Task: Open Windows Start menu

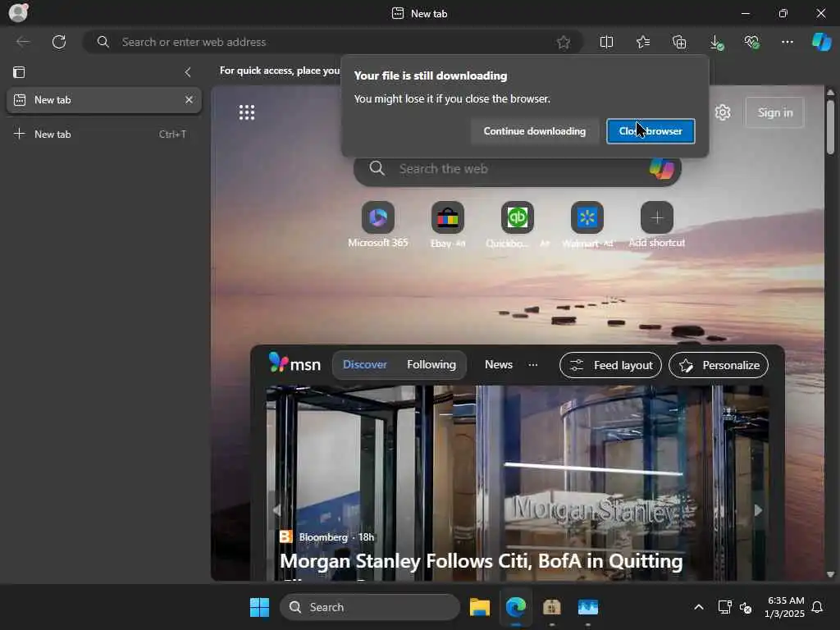Action: tap(260, 607)
